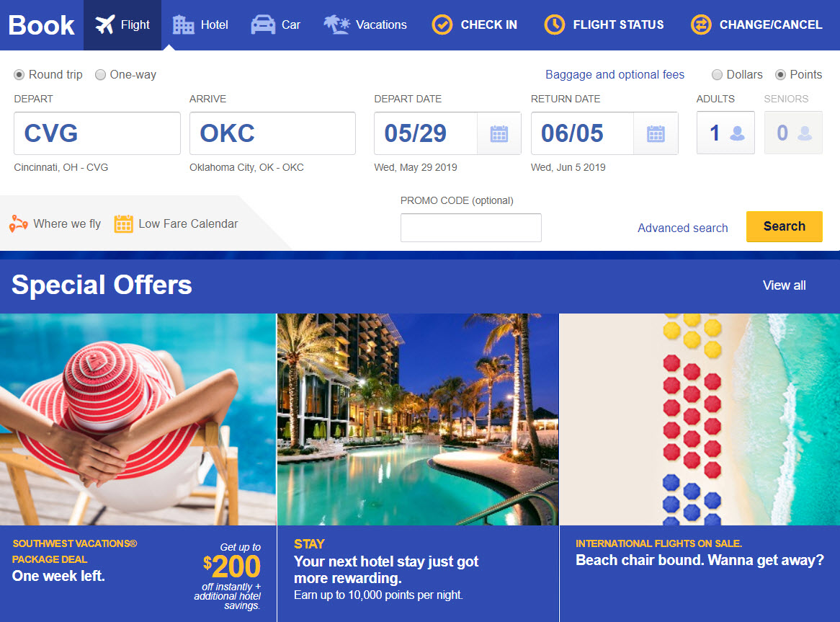Click the Promo Code input field
This screenshot has width=840, height=622.
pyautogui.click(x=471, y=228)
